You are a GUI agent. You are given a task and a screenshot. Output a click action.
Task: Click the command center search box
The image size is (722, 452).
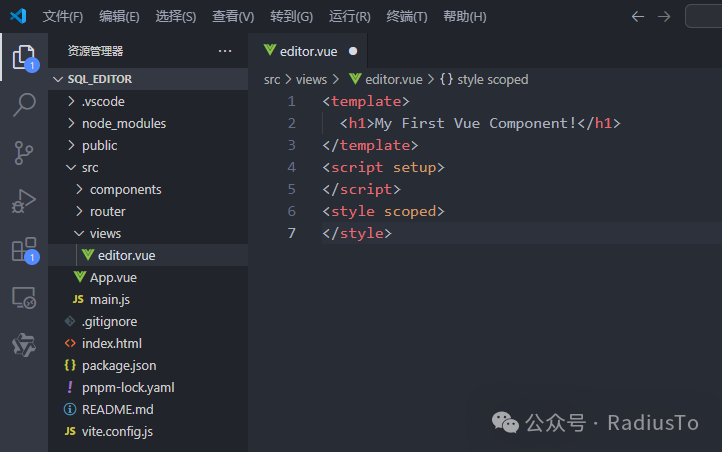click(705, 16)
